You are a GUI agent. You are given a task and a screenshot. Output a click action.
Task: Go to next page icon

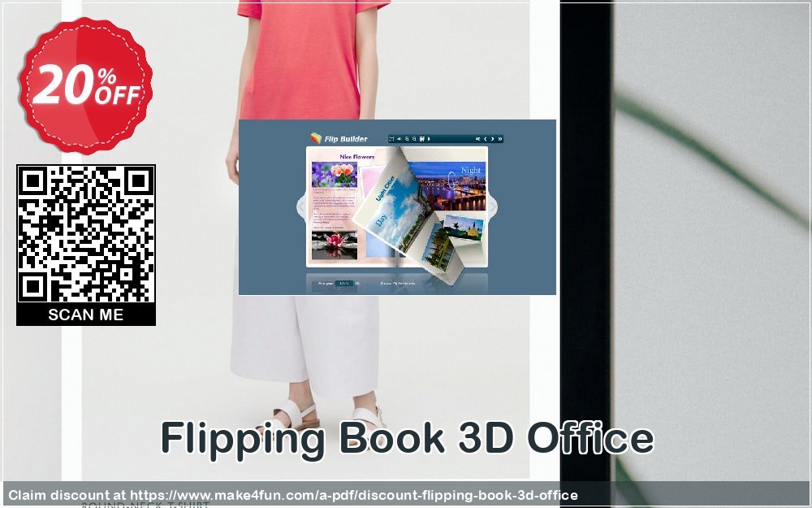(x=493, y=139)
